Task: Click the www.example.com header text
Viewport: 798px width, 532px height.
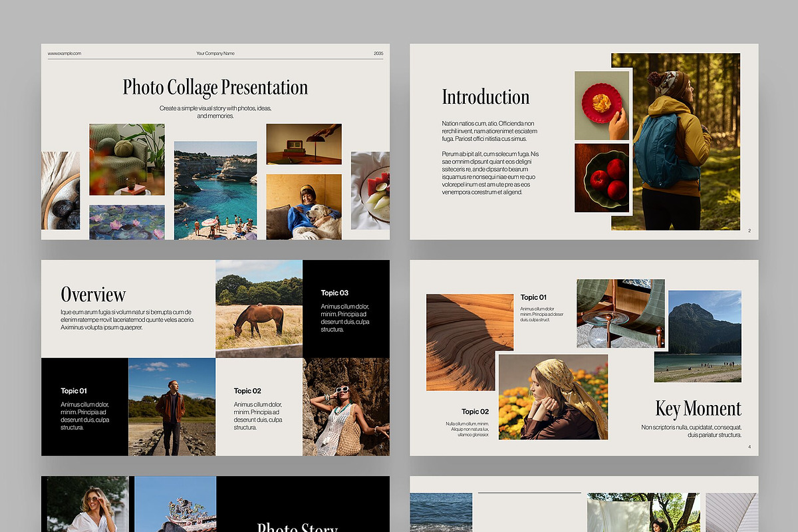Action: tap(65, 53)
